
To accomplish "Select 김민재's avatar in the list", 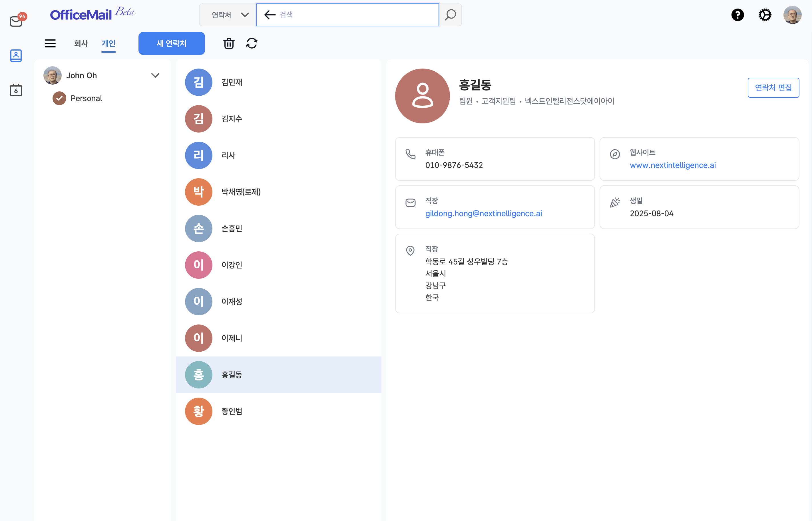I will click(198, 82).
